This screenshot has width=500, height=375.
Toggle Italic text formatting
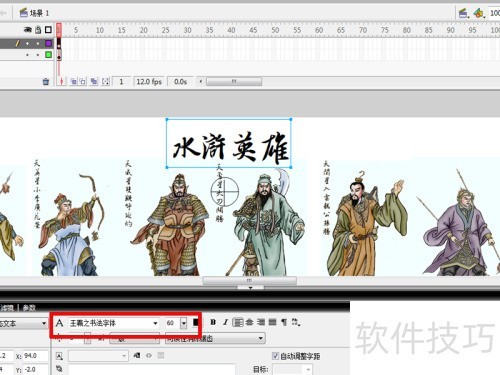click(x=225, y=322)
